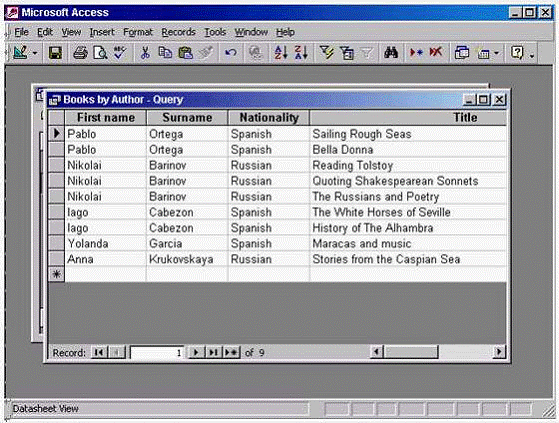Viewport: 559px width, 423px height.
Task: Open the View button dropdown arrow
Action: click(35, 54)
